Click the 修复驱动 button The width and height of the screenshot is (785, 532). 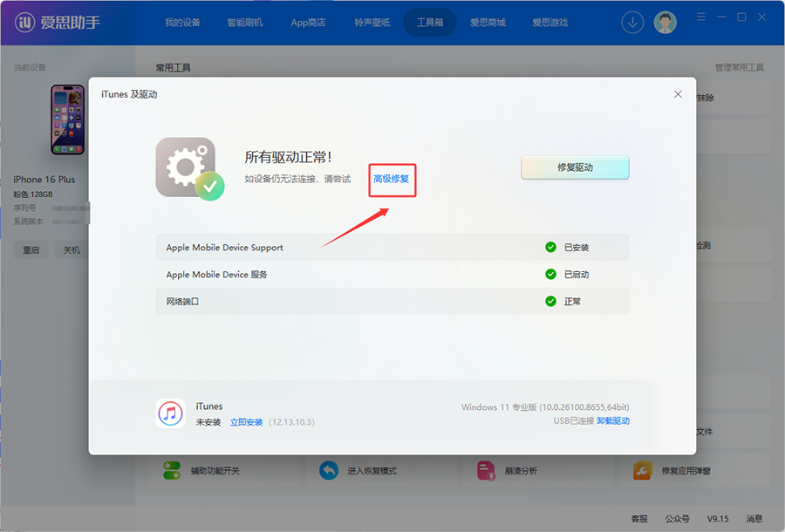click(x=575, y=167)
